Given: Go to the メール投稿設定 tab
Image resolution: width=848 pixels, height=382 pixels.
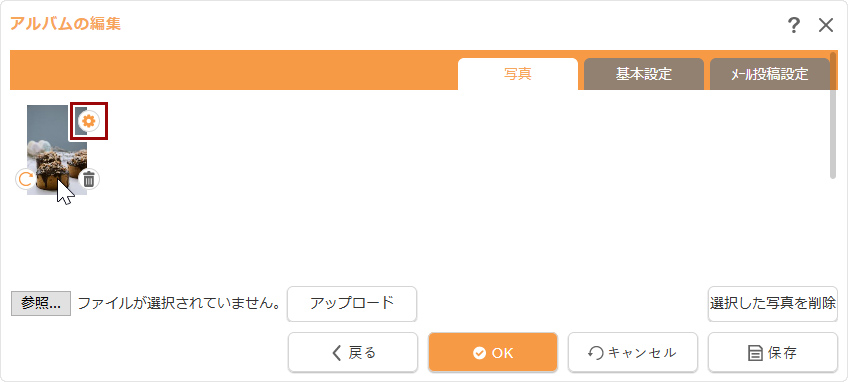Looking at the screenshot, I should (x=770, y=74).
